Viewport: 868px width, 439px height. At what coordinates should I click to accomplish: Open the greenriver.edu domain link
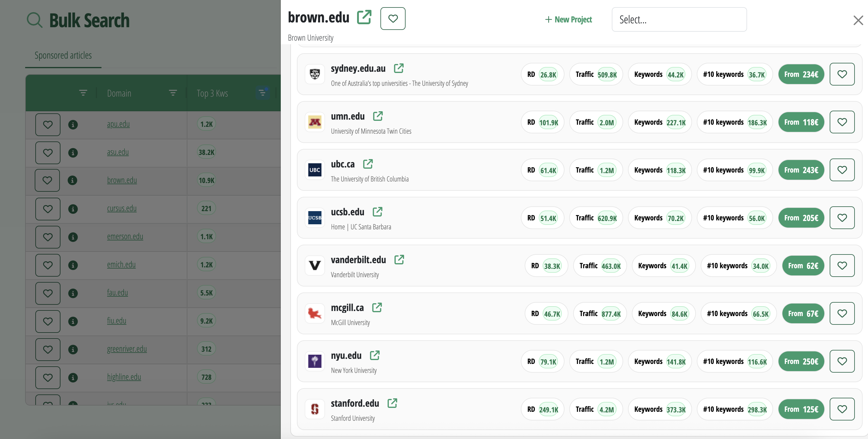tap(127, 349)
